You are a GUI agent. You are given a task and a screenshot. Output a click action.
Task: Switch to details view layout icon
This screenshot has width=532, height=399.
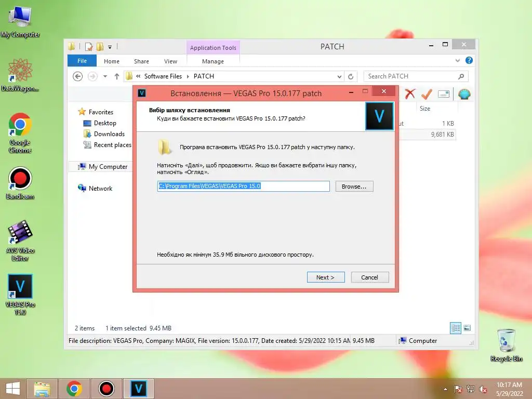455,328
